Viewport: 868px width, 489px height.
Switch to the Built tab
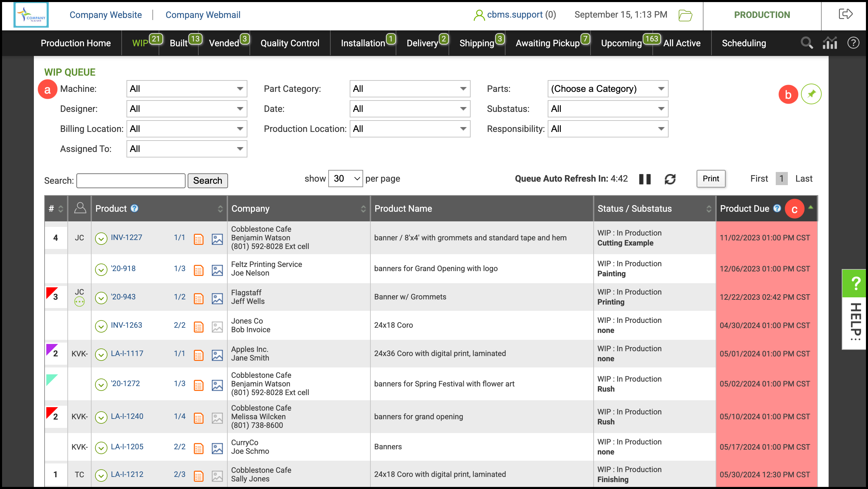coord(179,43)
